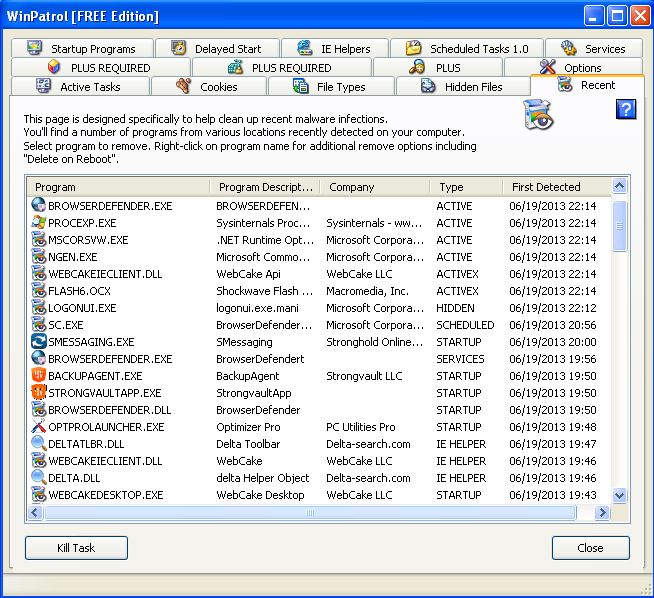This screenshot has width=654, height=598.
Task: Click icon beside SMESSAGING.EXE row
Action: point(38,342)
